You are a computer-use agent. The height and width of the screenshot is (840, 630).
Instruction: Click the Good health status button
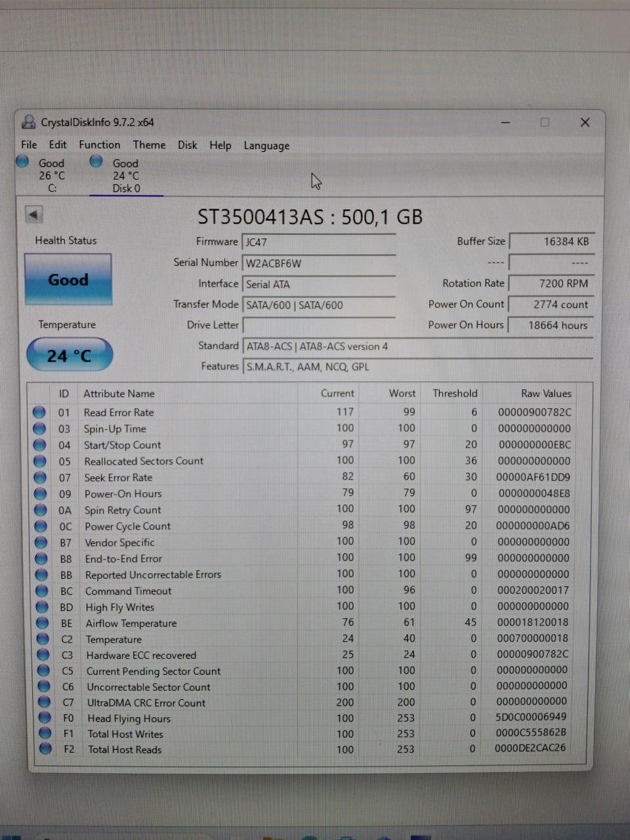coord(68,280)
